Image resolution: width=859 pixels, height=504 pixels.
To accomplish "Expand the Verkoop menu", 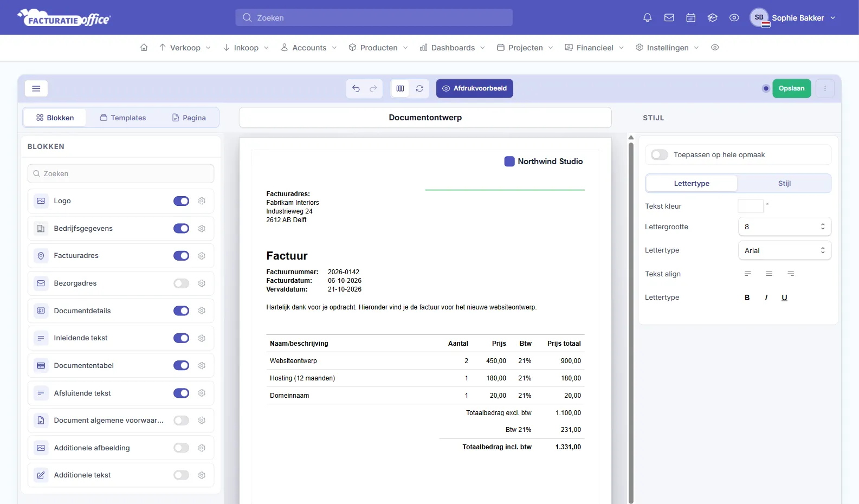I will pos(185,48).
